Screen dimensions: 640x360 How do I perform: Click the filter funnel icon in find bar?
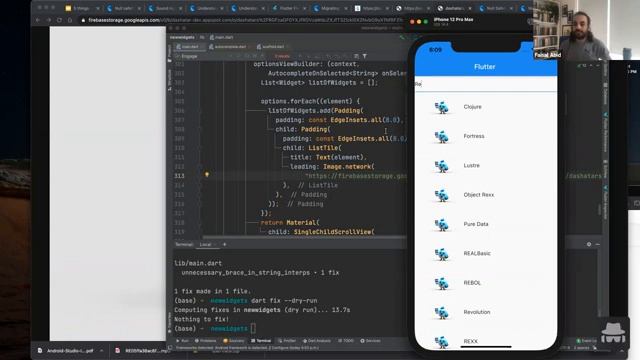click(x=364, y=56)
